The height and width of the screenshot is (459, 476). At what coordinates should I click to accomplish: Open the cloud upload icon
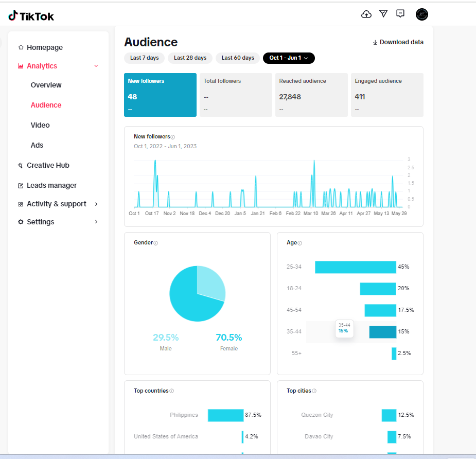click(366, 14)
